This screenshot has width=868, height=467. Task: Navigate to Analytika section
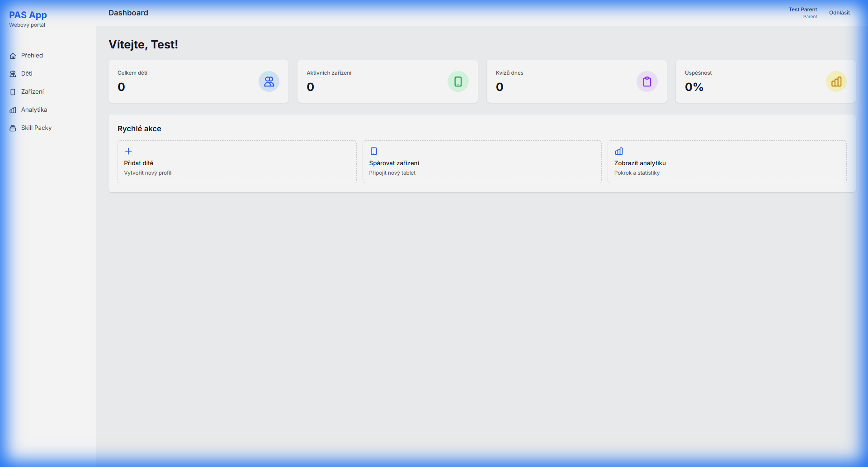coord(48,110)
